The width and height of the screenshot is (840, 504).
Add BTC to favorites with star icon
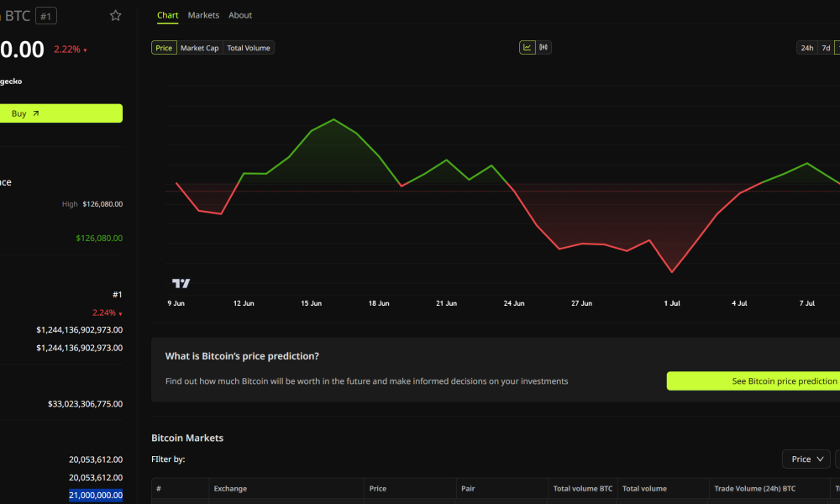click(x=115, y=15)
